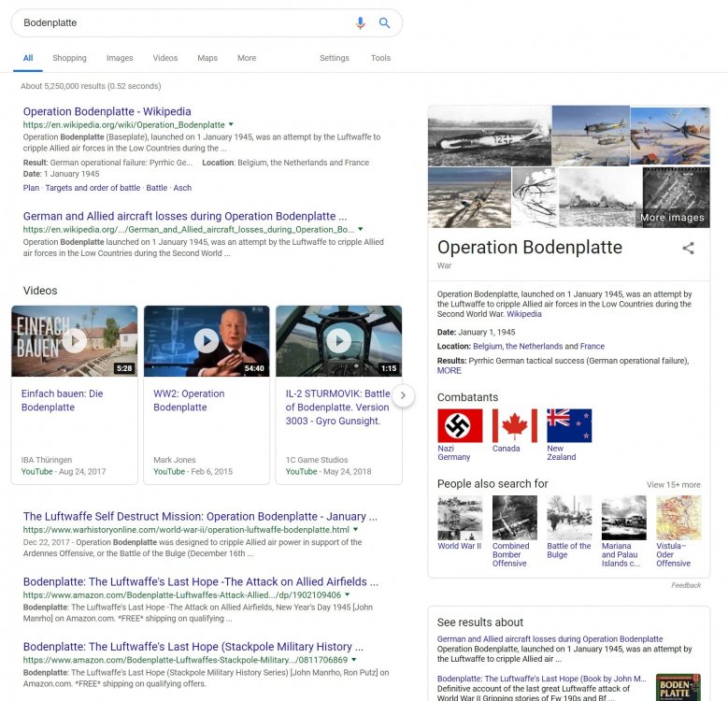Play the WW2: Operation Bodenplatte video
The image size is (728, 701).
pos(207,341)
